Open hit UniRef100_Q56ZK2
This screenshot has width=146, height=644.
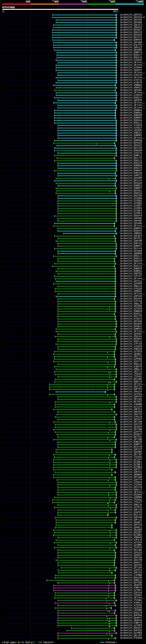pyautogui.click(x=131, y=27)
